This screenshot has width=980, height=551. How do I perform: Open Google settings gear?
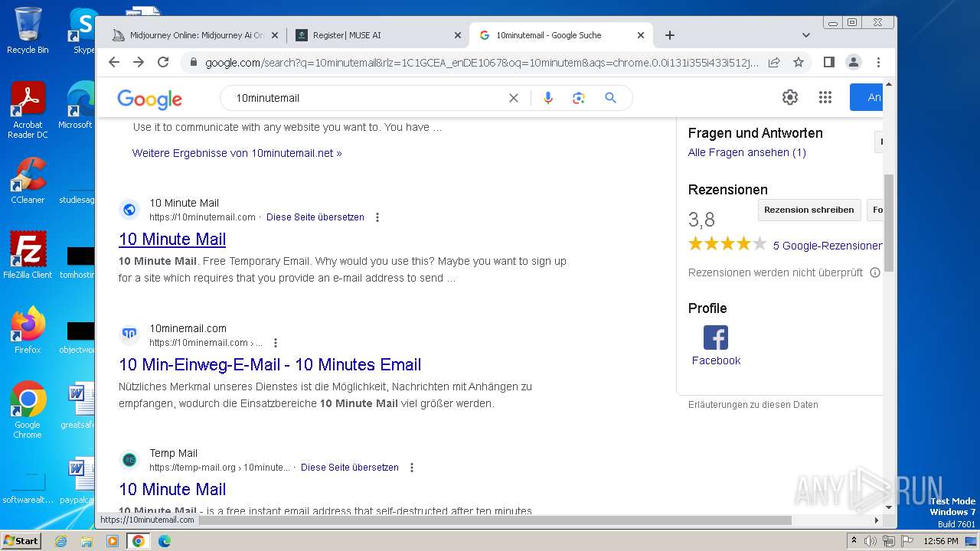(790, 97)
